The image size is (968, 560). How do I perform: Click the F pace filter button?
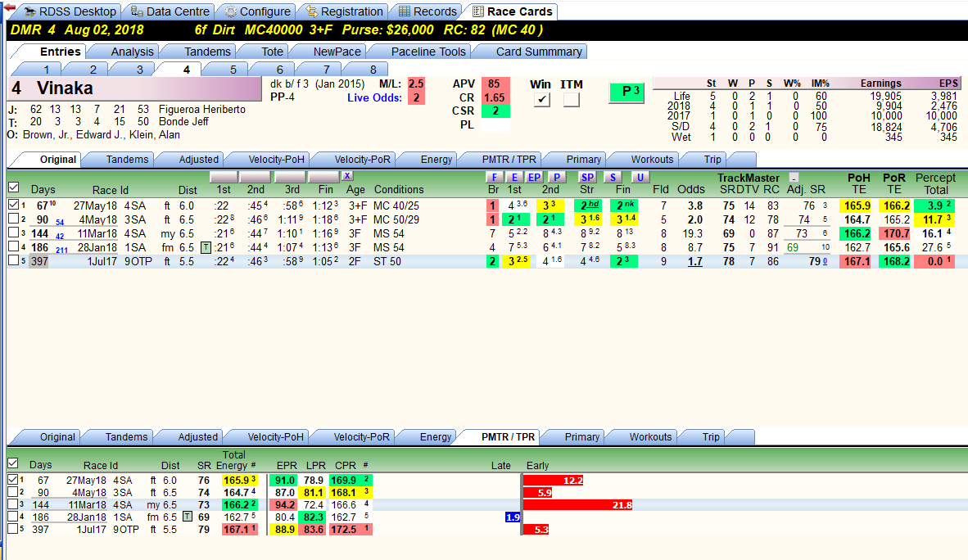coord(494,177)
